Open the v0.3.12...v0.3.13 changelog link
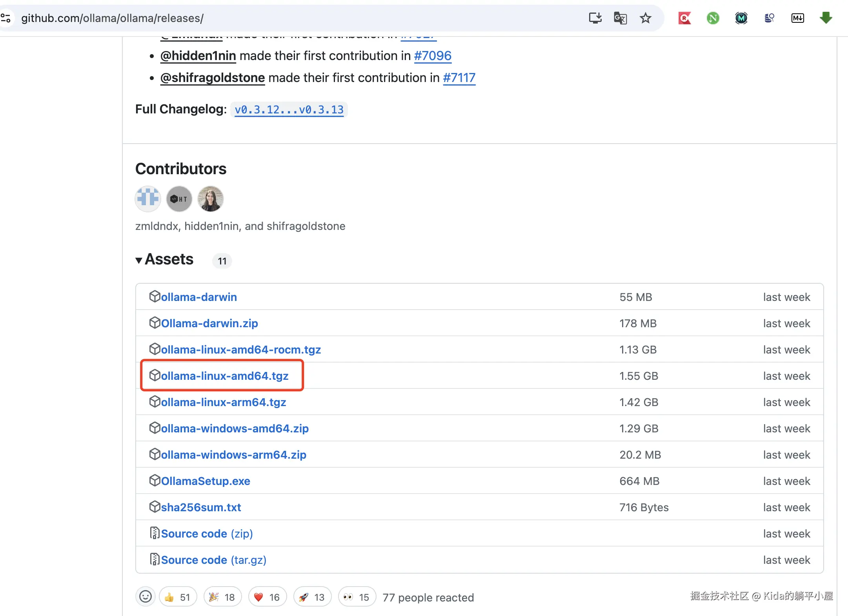Viewport: 848px width, 616px height. tap(289, 109)
